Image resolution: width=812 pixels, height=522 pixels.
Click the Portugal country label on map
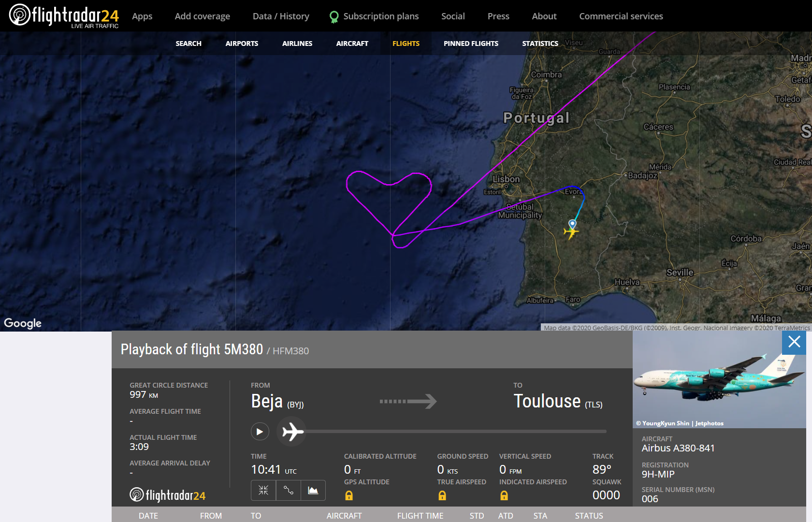pyautogui.click(x=536, y=117)
